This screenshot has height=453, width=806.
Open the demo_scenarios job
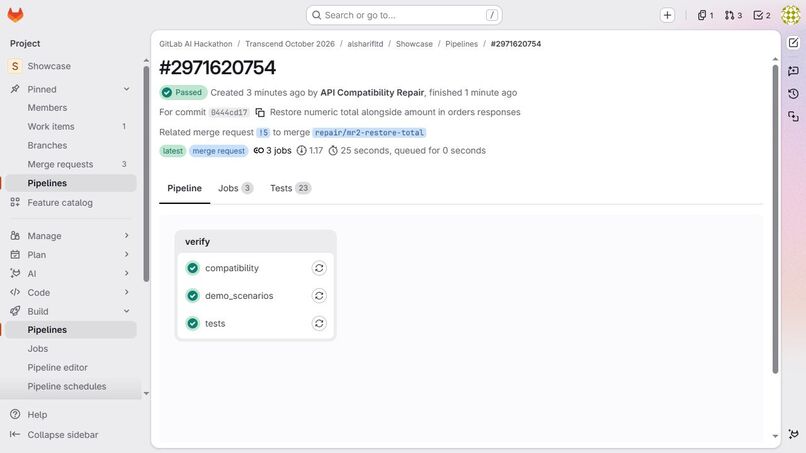[239, 296]
